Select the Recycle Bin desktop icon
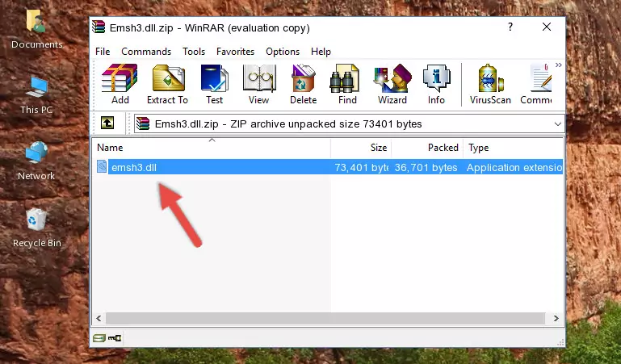The image size is (621, 364). pyautogui.click(x=37, y=228)
